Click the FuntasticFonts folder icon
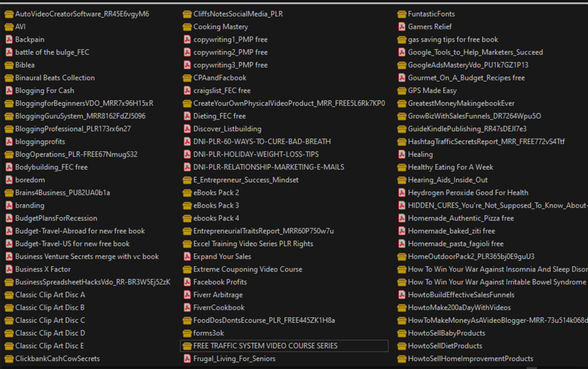The width and height of the screenshot is (588, 369). pos(401,14)
